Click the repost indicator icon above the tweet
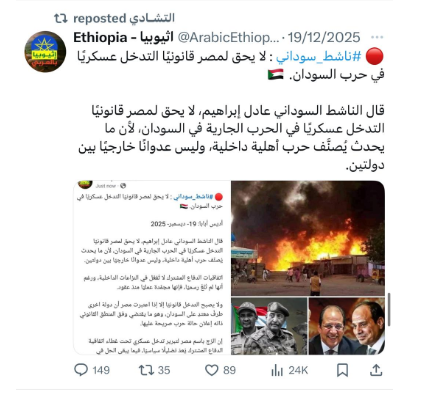 click(61, 18)
